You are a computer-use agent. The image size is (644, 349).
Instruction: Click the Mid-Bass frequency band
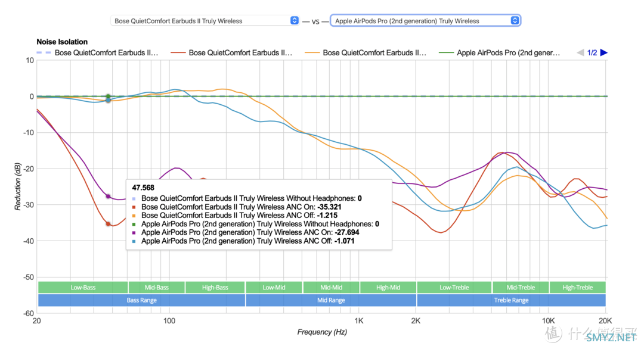coord(156,287)
